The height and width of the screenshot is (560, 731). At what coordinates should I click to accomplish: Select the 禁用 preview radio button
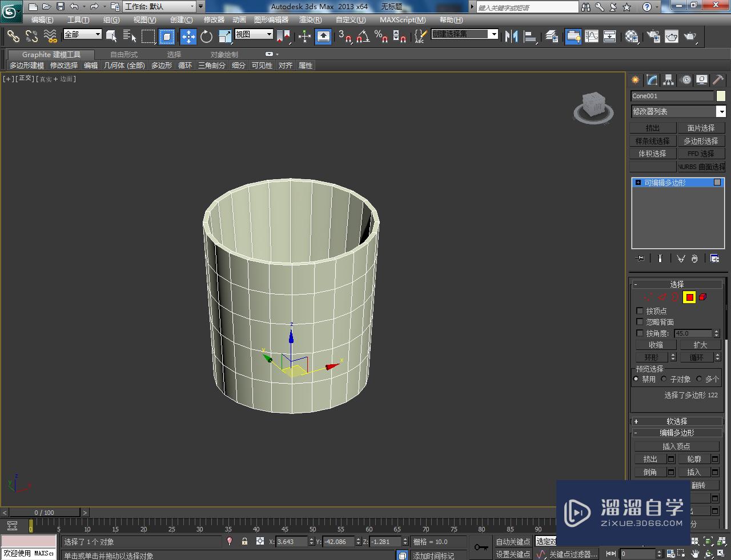point(636,378)
